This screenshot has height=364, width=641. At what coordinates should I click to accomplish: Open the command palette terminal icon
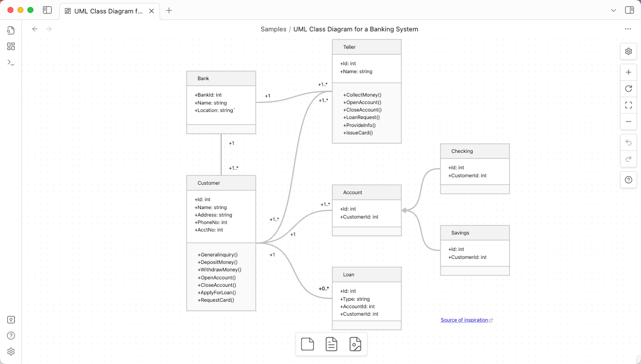coord(11,62)
